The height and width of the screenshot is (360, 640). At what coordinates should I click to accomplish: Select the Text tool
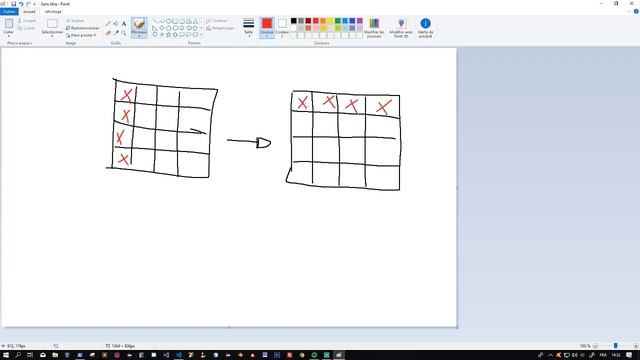[124, 24]
